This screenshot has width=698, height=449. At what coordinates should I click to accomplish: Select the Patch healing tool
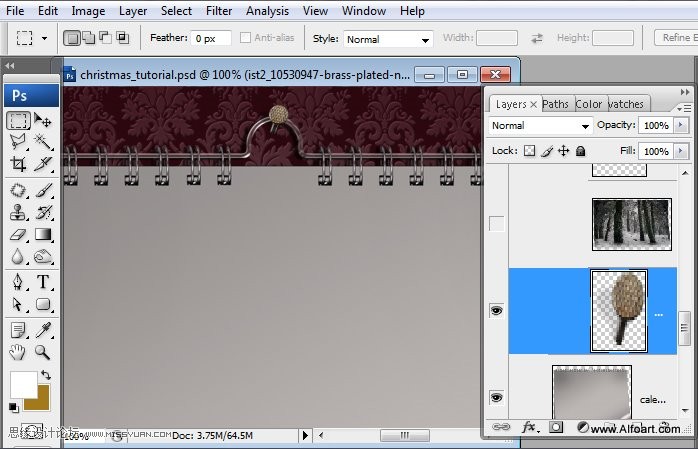click(x=18, y=190)
